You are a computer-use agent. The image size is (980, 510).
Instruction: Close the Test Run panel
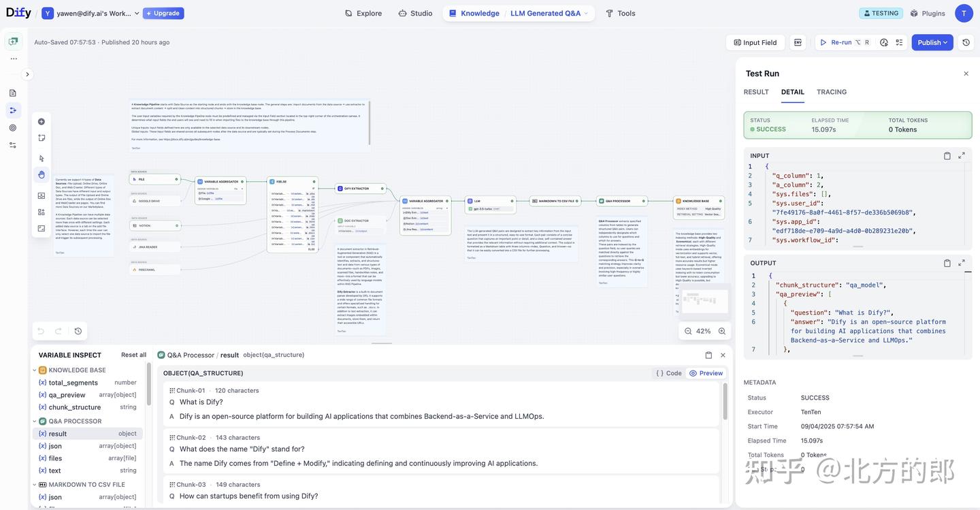click(x=966, y=74)
